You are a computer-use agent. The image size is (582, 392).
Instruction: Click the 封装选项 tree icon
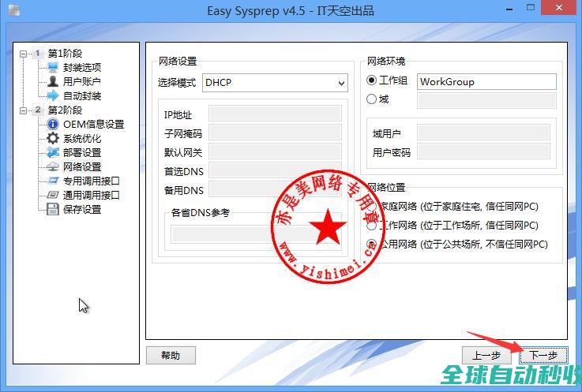tap(53, 68)
